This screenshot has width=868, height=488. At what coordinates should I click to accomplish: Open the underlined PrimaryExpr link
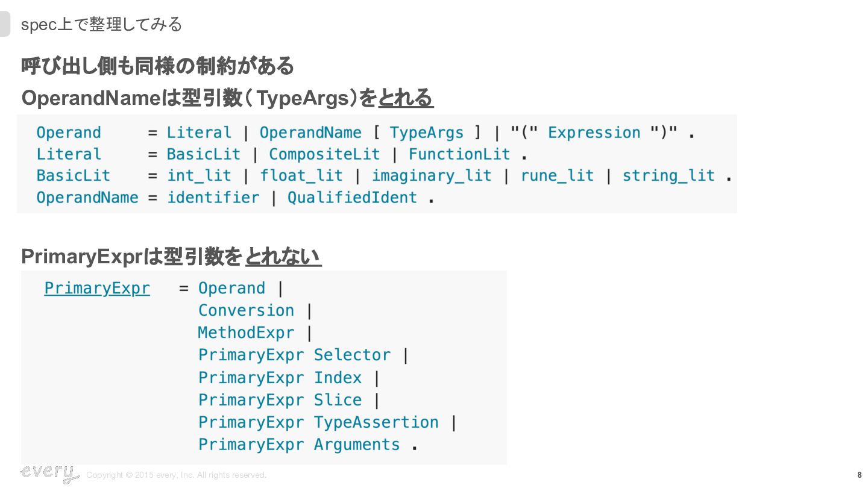point(97,289)
